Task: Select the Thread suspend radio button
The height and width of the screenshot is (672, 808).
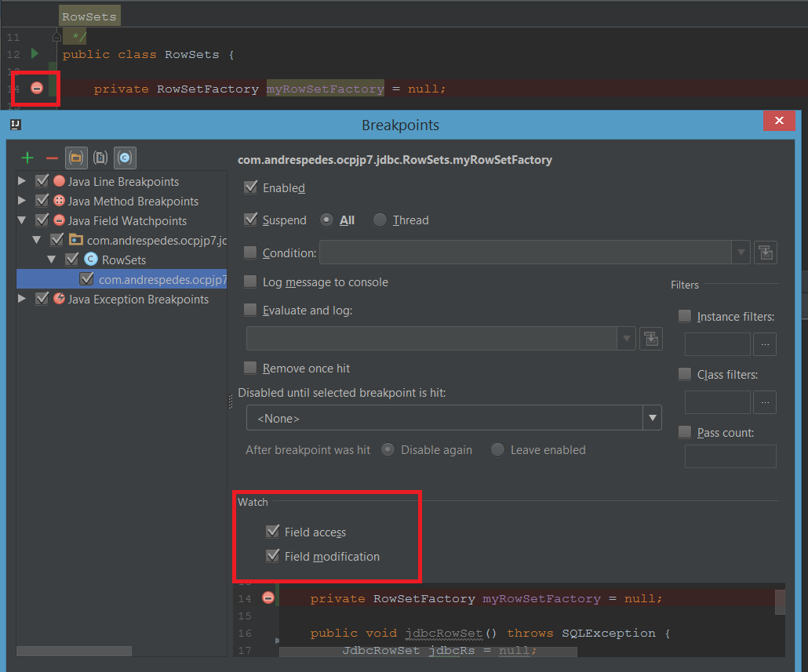Action: coord(380,220)
